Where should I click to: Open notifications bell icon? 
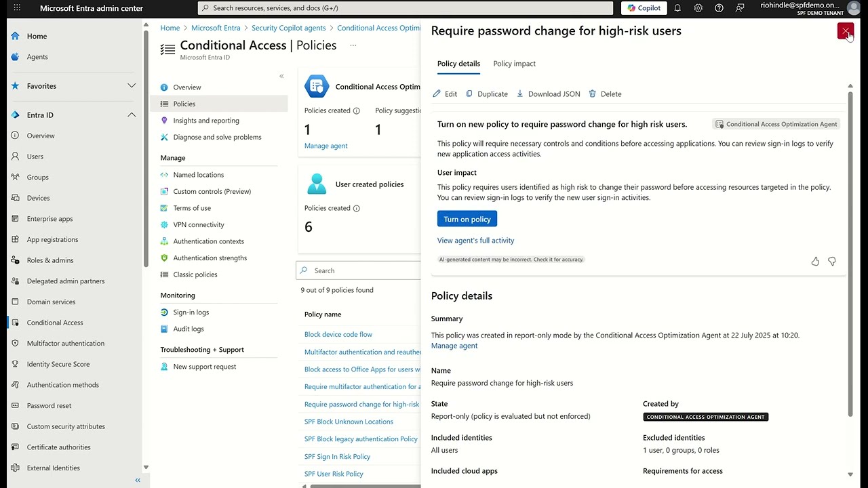point(677,8)
